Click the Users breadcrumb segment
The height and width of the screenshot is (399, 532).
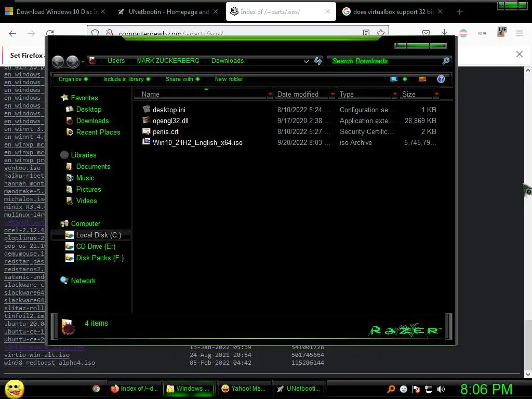116,61
